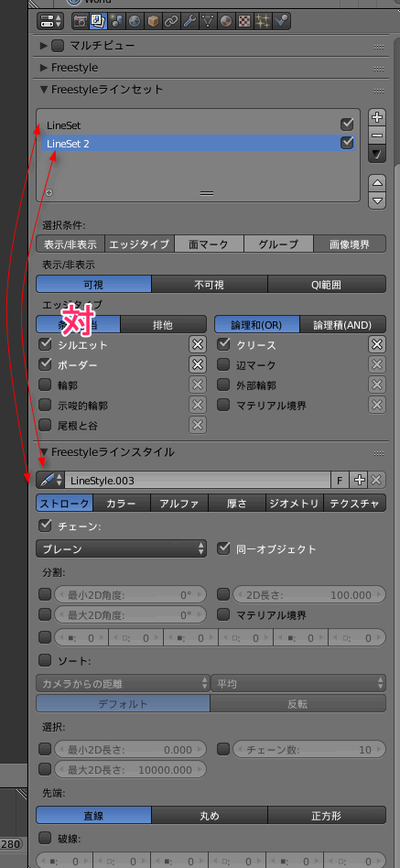The image size is (400, 868).
Task: Enable the 辺マーク edge type checkbox
Action: (223, 364)
